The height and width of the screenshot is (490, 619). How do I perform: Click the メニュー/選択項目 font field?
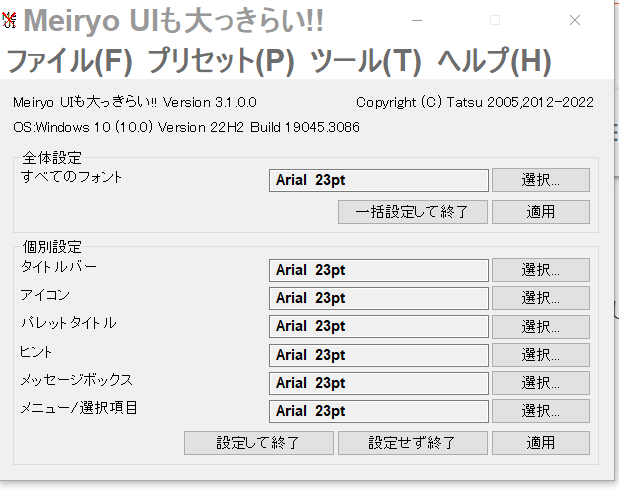[379, 411]
